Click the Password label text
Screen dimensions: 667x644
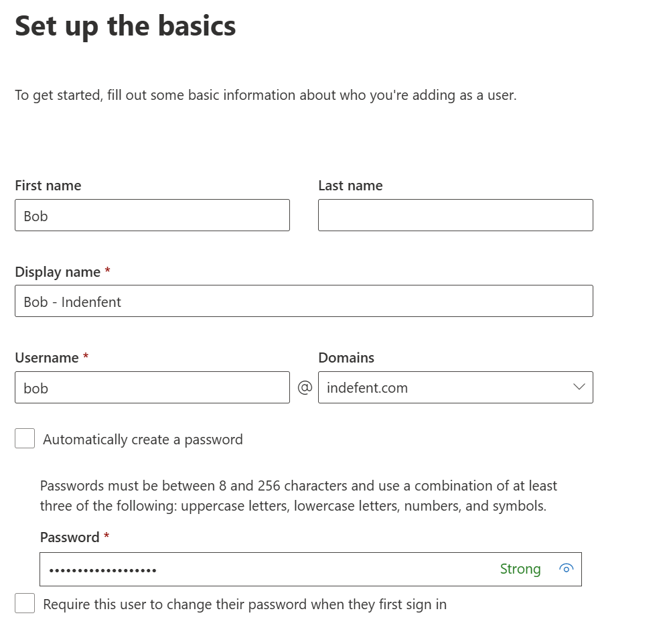pyautogui.click(x=70, y=537)
